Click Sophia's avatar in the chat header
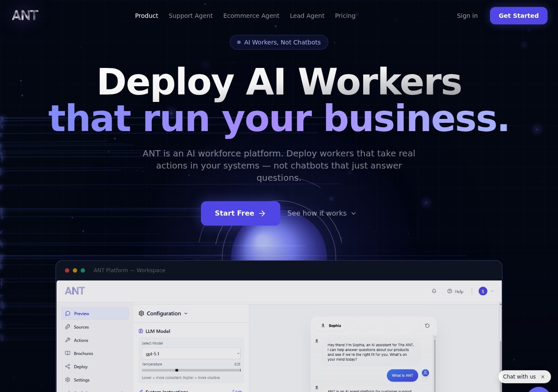 point(323,325)
